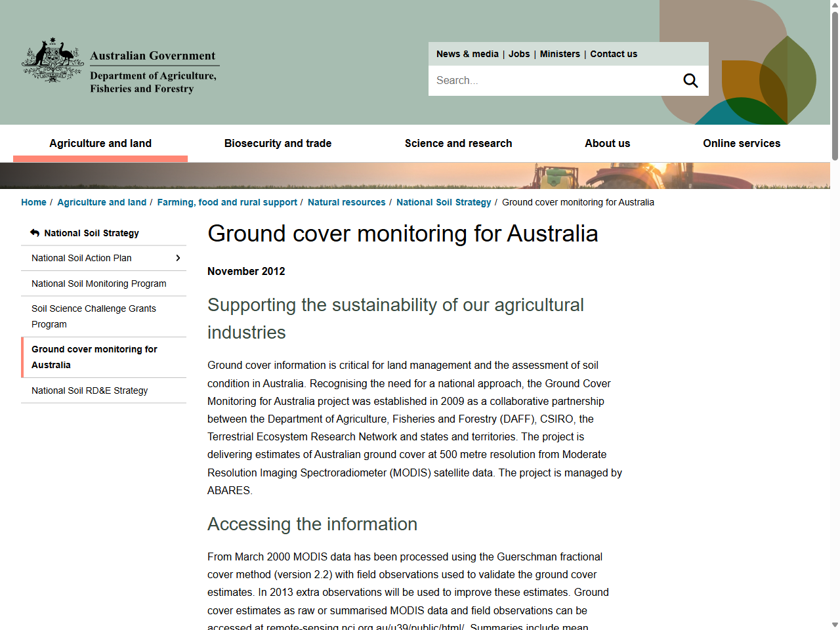Go to the Jobs page link
This screenshot has height=630, width=840.
[x=519, y=54]
